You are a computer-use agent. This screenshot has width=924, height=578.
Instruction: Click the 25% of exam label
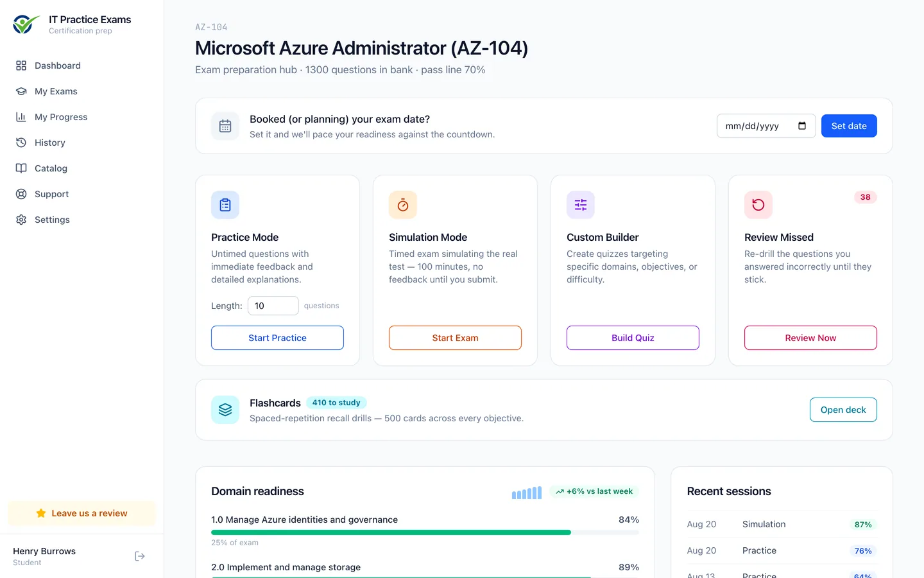pos(235,543)
